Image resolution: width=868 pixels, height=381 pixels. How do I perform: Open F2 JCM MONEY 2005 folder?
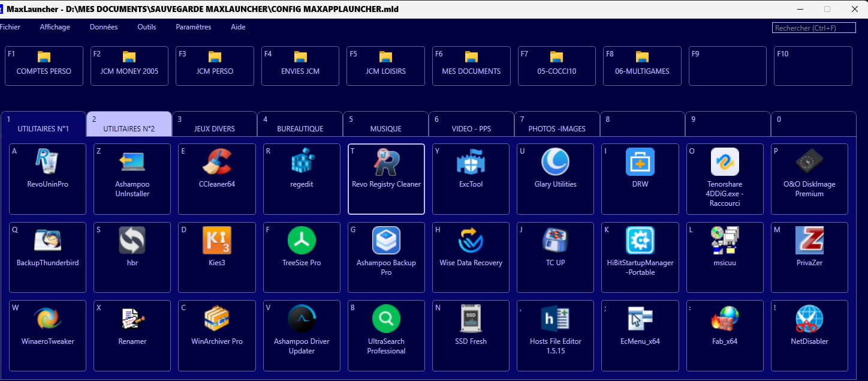129,66
